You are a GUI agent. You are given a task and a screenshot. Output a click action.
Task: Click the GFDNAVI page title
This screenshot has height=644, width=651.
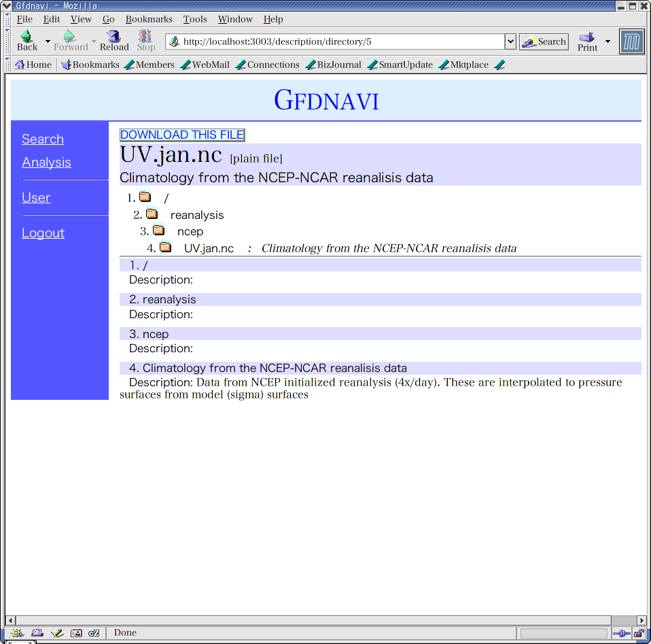326,100
